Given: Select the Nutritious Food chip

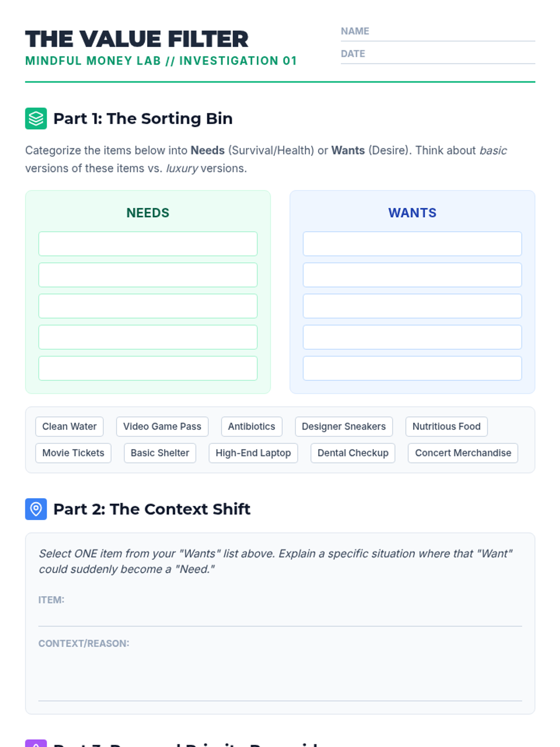Looking at the screenshot, I should click(x=447, y=427).
